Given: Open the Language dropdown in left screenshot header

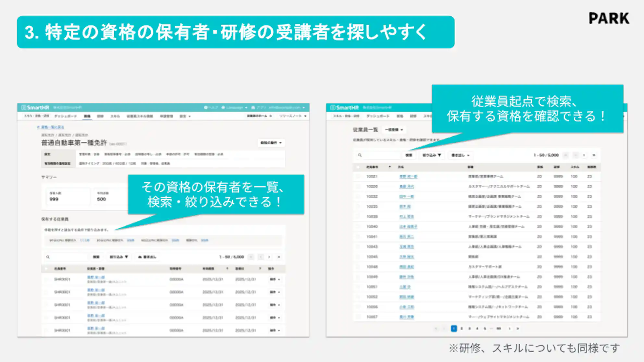Looking at the screenshot, I should point(234,107).
